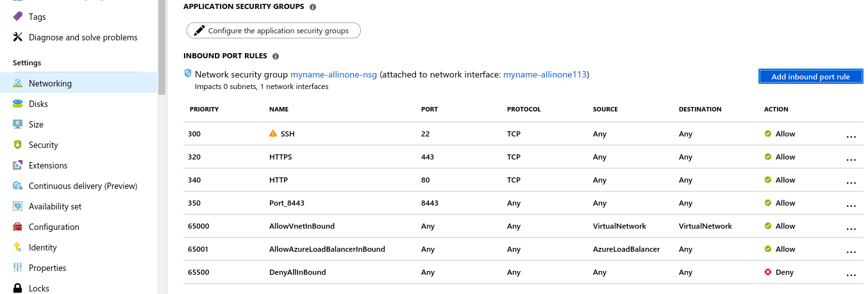This screenshot has height=294, width=868.
Task: Select Availability set in the menu
Action: (78, 206)
